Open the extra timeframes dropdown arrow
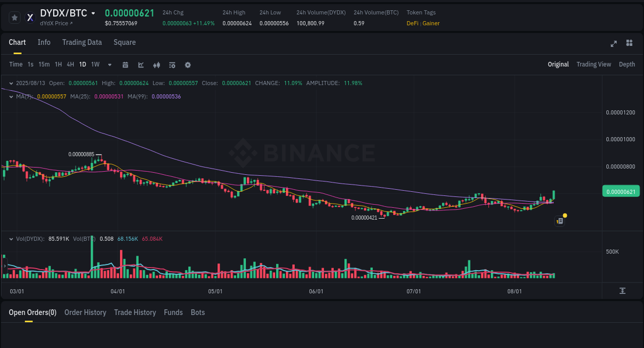 [109, 64]
